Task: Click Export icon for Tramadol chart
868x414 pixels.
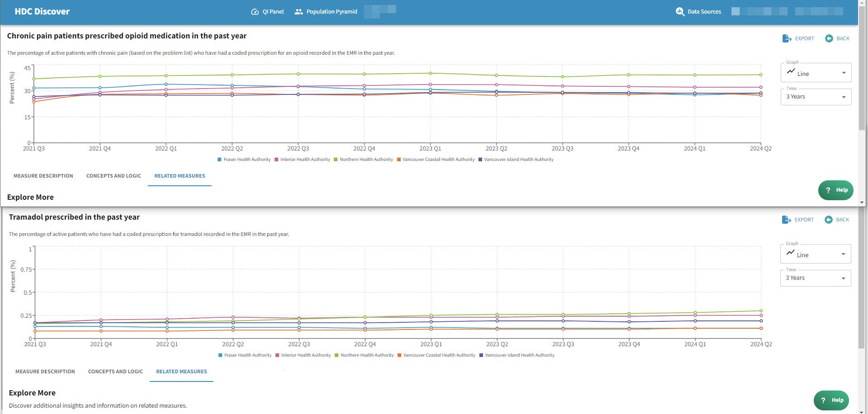Action: click(786, 220)
